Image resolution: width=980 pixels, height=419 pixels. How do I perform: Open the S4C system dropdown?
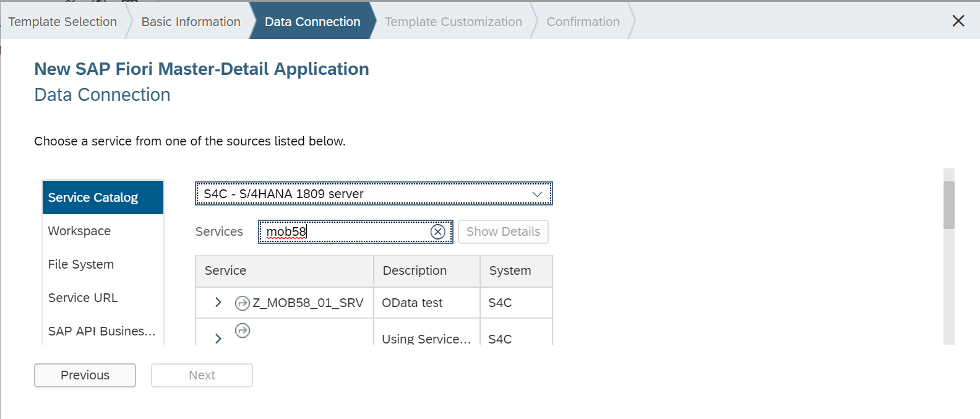click(374, 194)
